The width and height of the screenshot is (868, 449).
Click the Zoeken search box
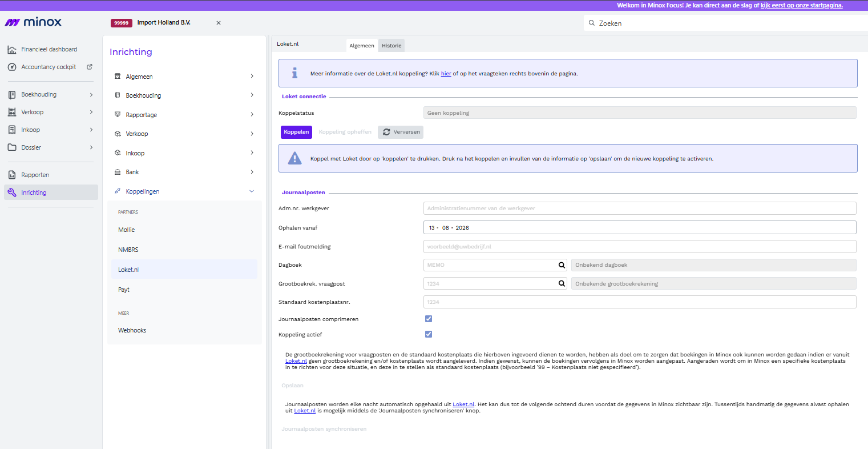tap(726, 23)
